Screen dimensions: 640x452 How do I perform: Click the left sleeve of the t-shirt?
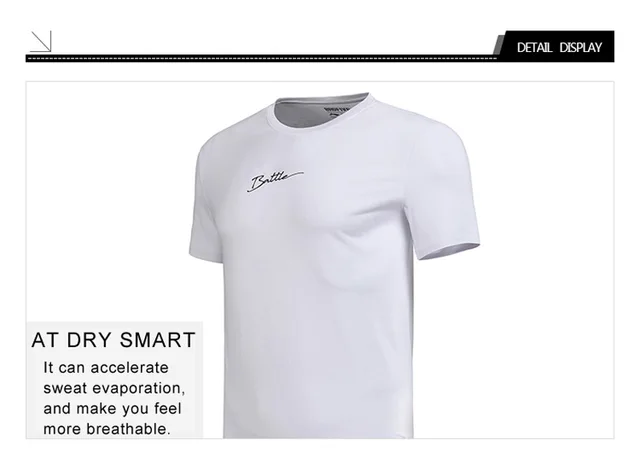[x=207, y=204]
